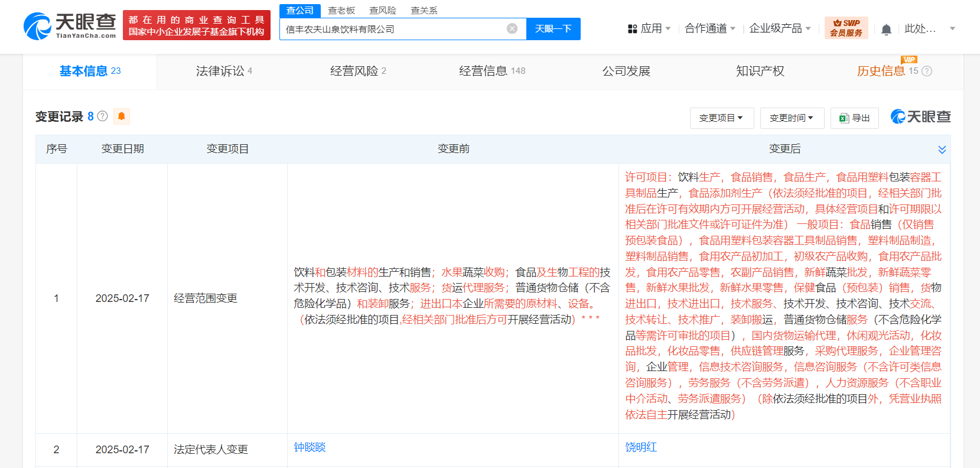Expand the 合作通道 menu
This screenshot has height=468, width=980.
coord(710,28)
